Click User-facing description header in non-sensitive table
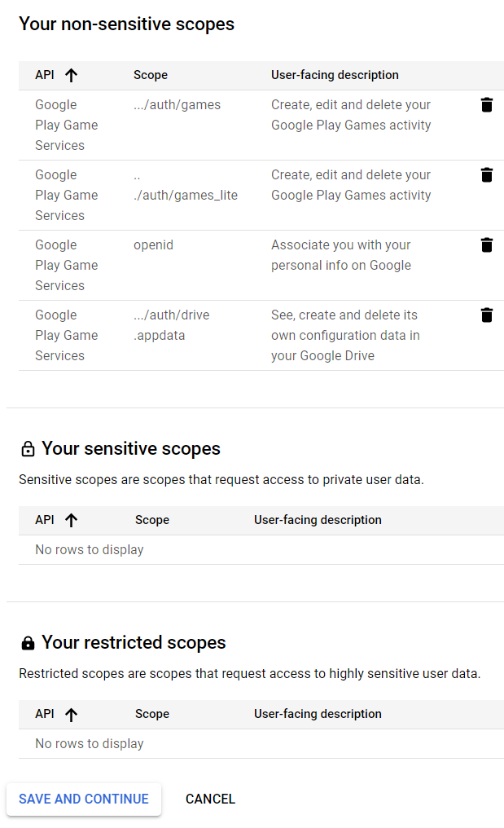 [335, 75]
